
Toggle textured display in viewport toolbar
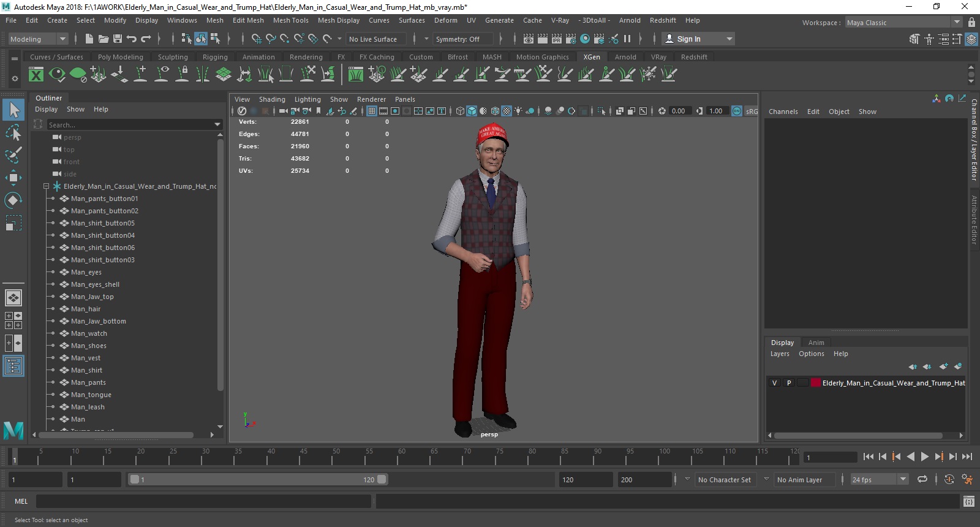point(507,111)
